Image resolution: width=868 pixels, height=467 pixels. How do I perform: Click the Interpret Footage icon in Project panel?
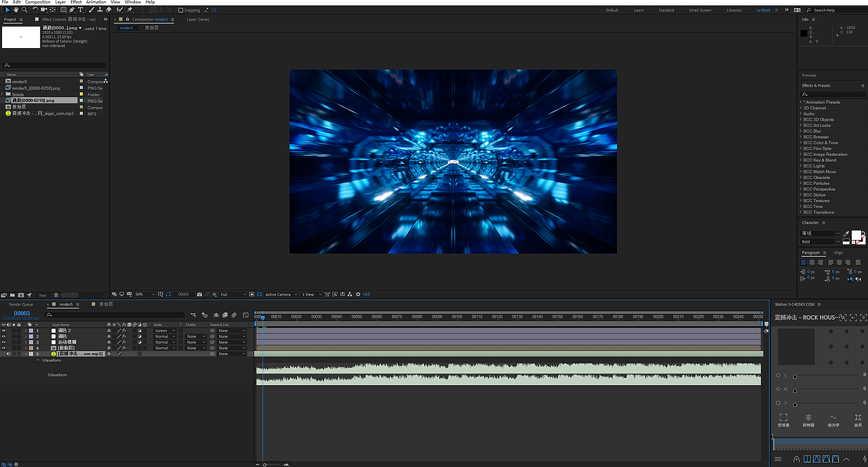point(3,295)
